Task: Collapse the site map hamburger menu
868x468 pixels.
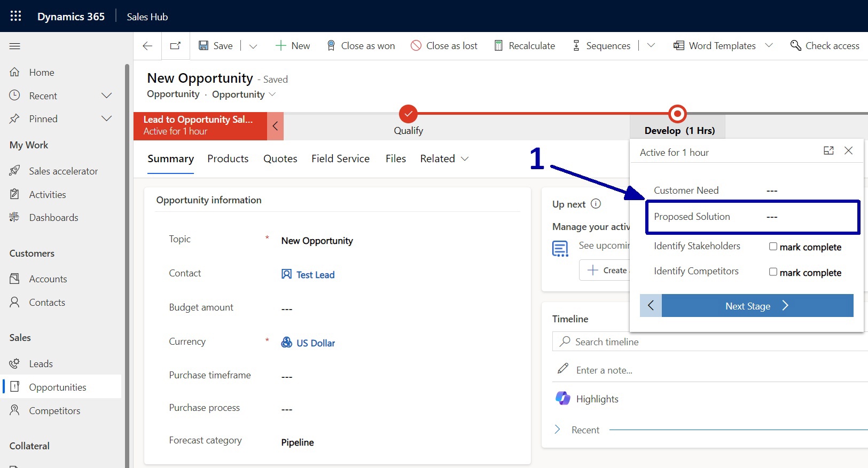Action: (15, 46)
